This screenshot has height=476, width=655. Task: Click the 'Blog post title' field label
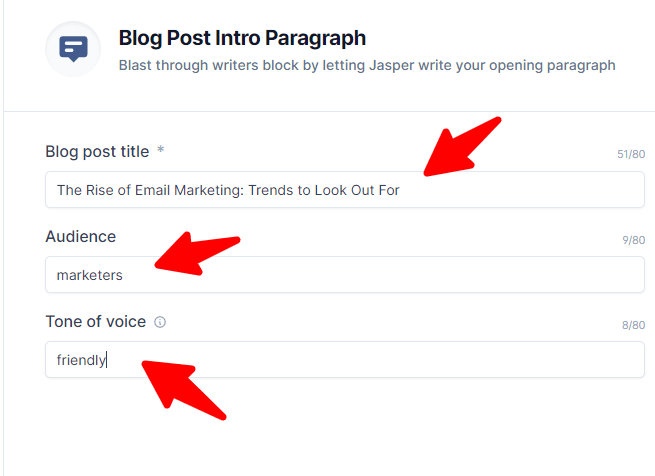(97, 152)
